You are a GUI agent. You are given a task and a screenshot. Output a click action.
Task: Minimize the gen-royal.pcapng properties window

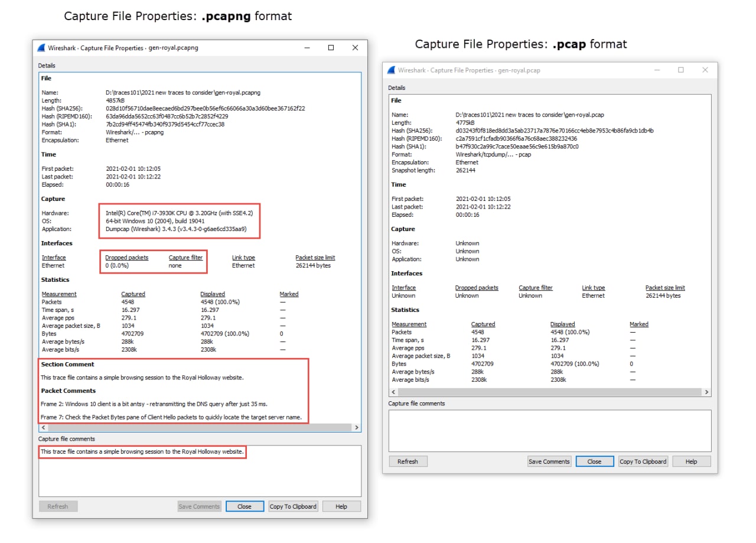pos(307,48)
